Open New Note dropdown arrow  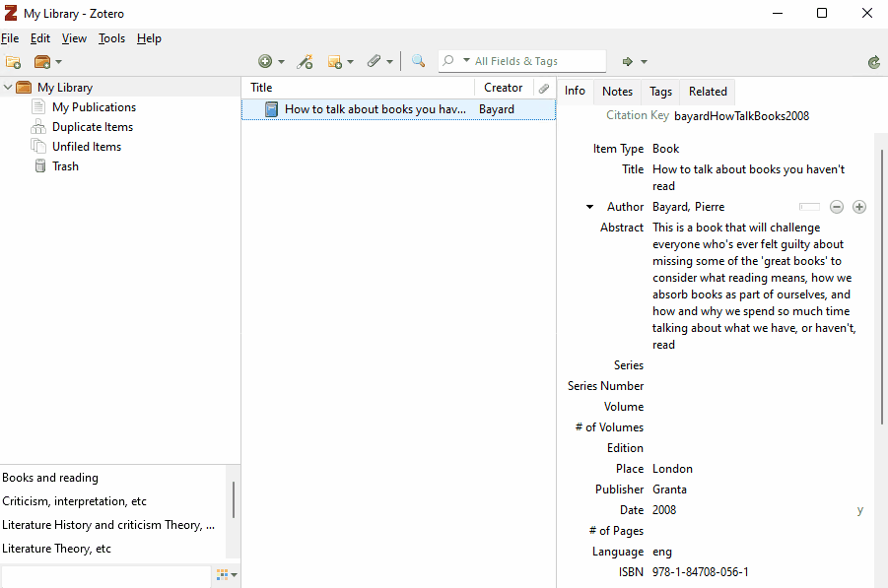click(x=351, y=62)
